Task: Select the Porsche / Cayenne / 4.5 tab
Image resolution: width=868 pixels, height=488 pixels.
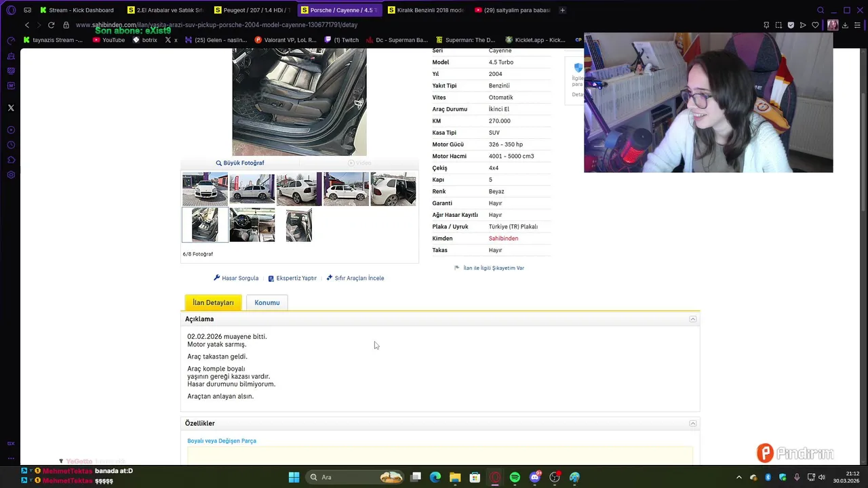Action: click(x=341, y=10)
